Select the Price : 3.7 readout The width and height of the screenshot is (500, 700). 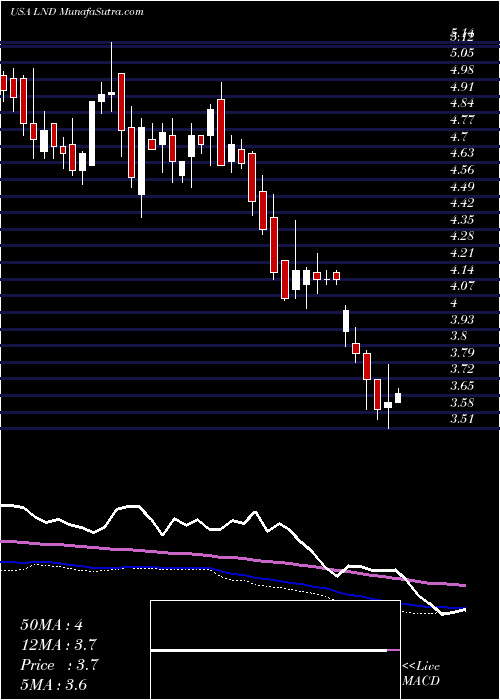(x=58, y=665)
